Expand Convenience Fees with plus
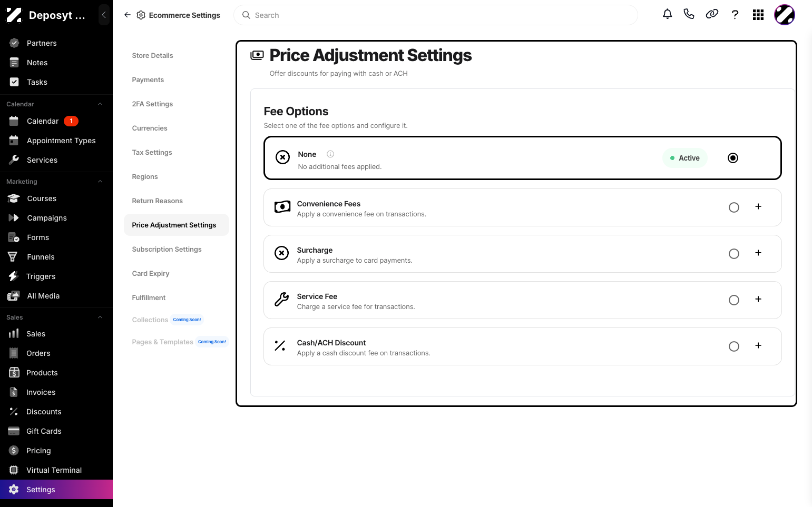 coord(758,207)
